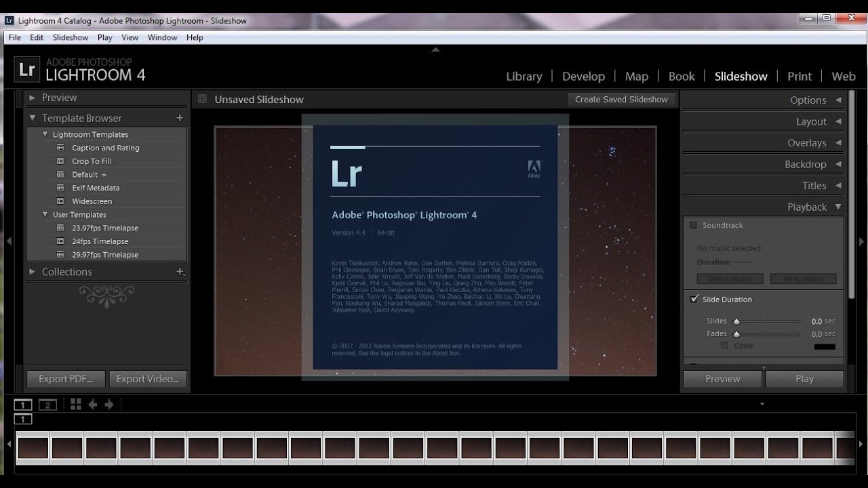Expand the Collections panel
This screenshot has height=488, width=868.
[x=32, y=272]
